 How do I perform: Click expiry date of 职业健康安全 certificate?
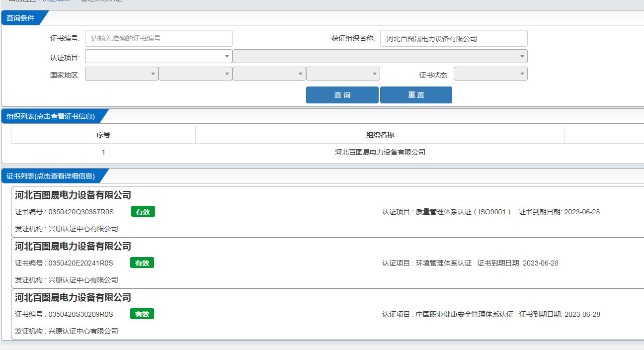point(582,314)
